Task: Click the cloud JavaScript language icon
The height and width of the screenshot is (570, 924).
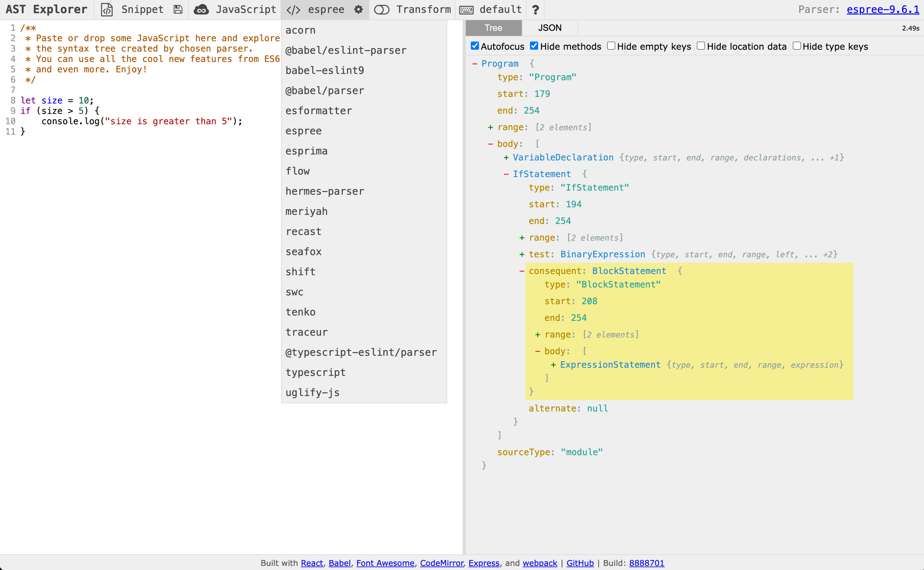Action: [x=201, y=9]
